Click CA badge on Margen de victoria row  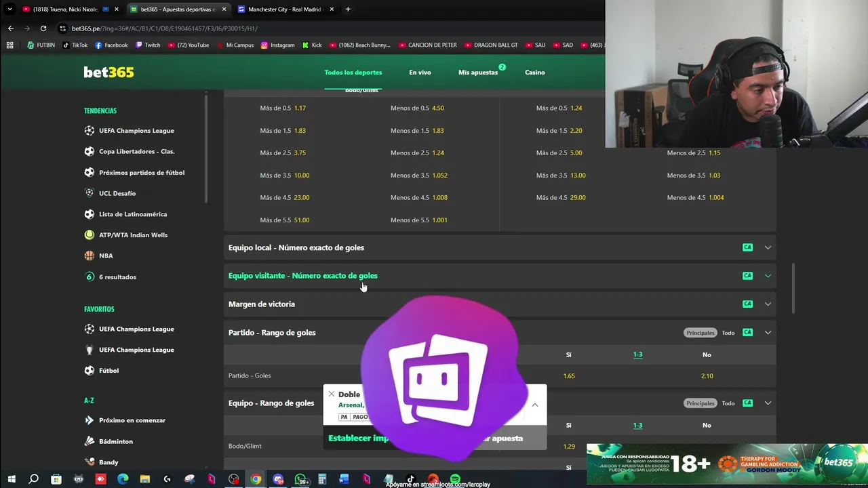click(x=747, y=304)
